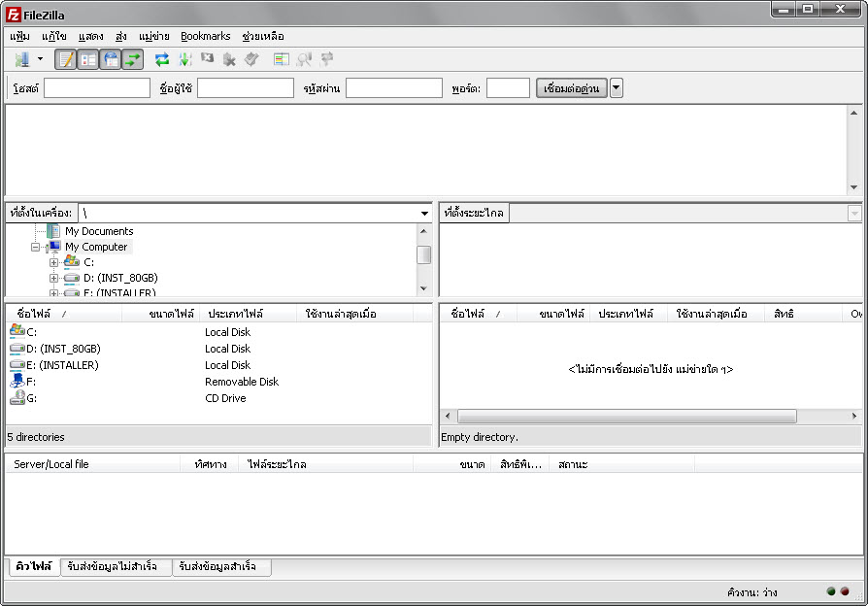Switch to the รับส่งข้อมูลสำเร็จ tab
Screen dimensions: 868x606
click(219, 566)
